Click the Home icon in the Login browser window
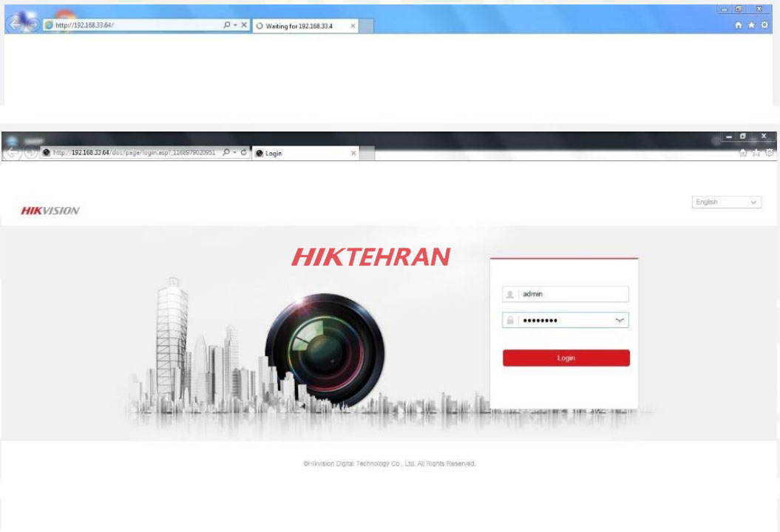780x532 pixels. pyautogui.click(x=743, y=153)
